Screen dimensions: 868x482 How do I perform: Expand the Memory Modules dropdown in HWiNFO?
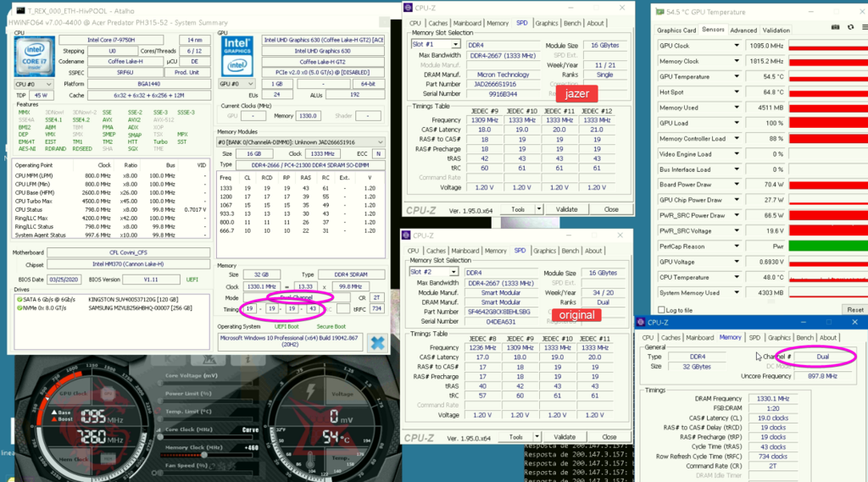coord(380,142)
